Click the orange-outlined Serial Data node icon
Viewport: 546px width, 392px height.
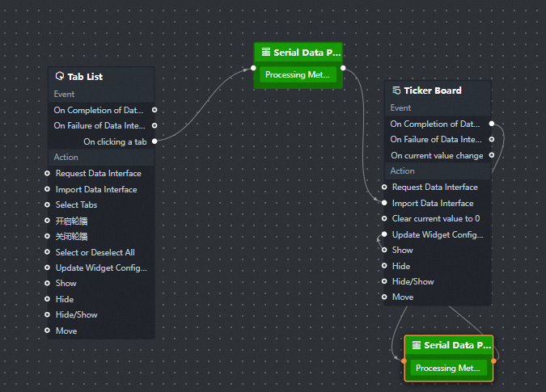417,344
